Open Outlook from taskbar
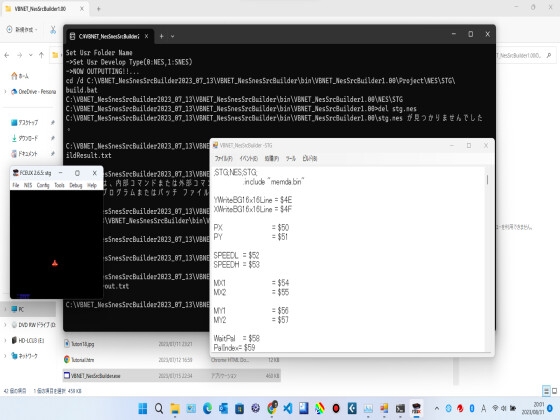560x420 pixels. (x=223, y=408)
